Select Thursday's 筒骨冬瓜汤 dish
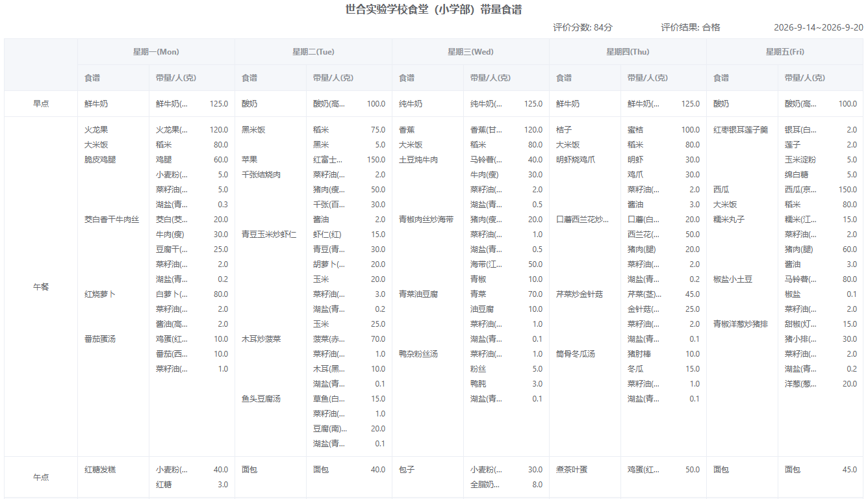Image resolution: width=868 pixels, height=499 pixels. (x=576, y=354)
